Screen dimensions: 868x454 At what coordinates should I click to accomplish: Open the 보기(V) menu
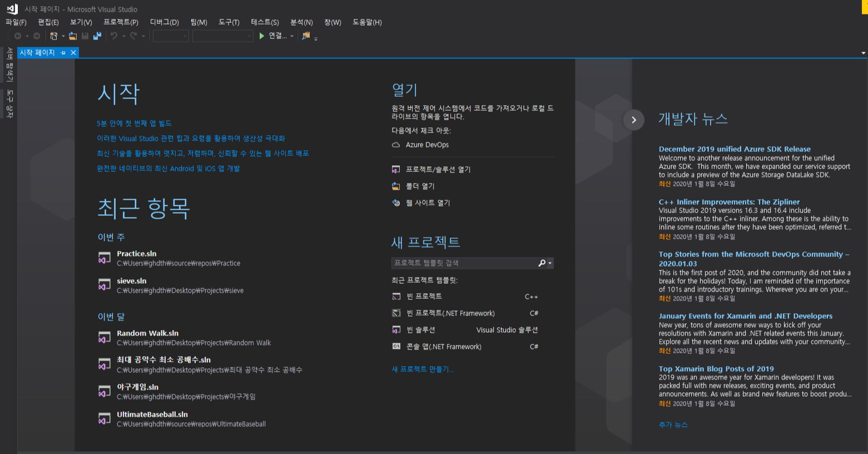tap(81, 22)
